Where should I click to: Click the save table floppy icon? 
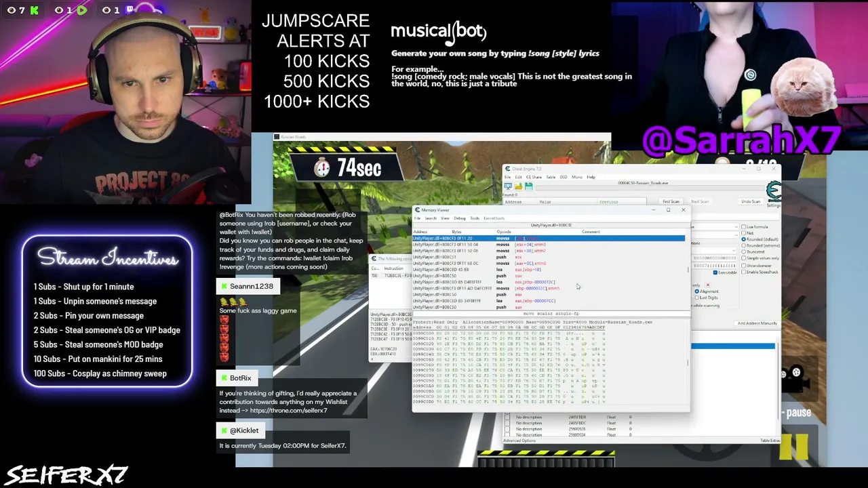(528, 186)
